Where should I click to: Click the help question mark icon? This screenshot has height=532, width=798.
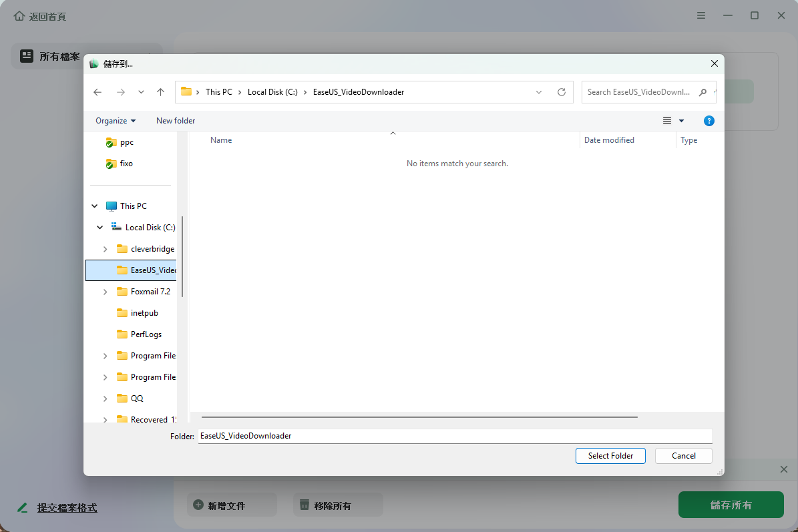pos(709,121)
